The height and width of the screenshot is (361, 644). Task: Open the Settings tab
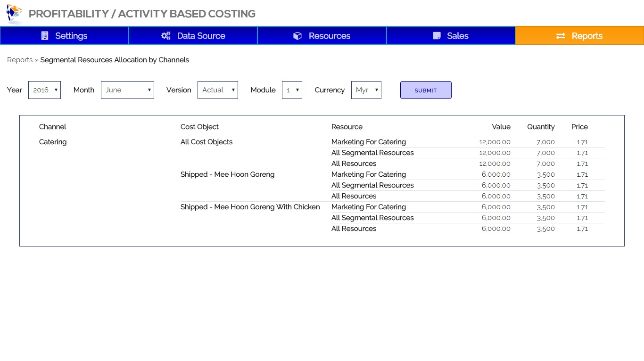64,35
